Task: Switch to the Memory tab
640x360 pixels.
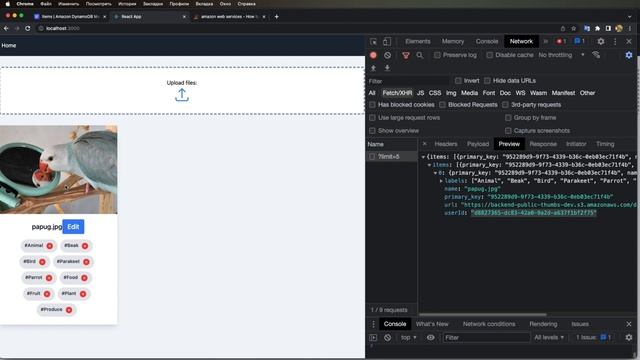Action: (x=453, y=41)
